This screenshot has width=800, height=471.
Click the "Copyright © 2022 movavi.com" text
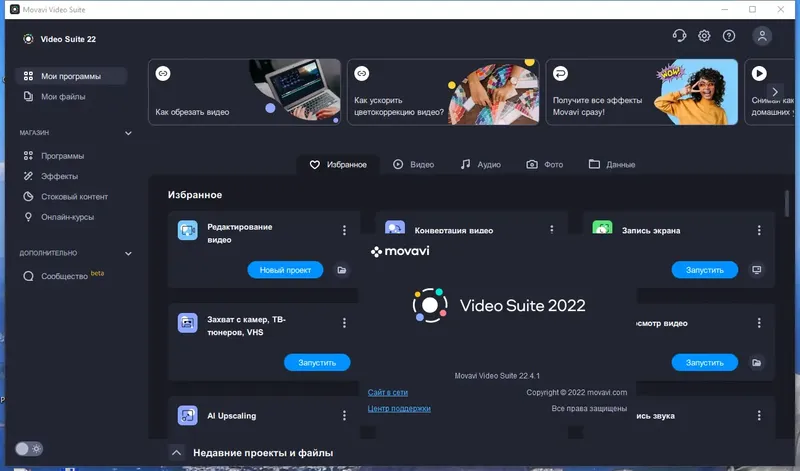click(x=577, y=392)
